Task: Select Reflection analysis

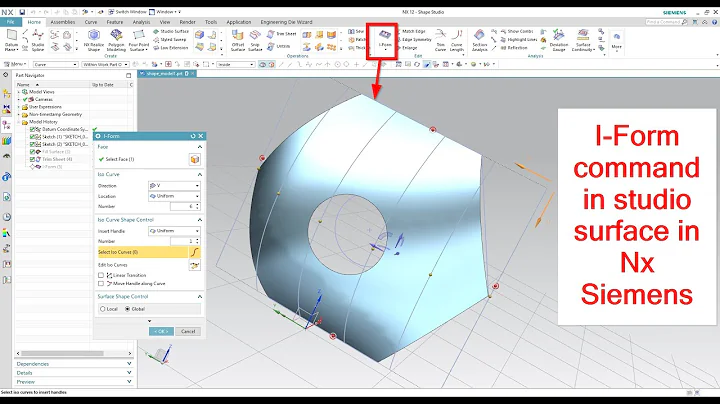Action: pos(514,48)
